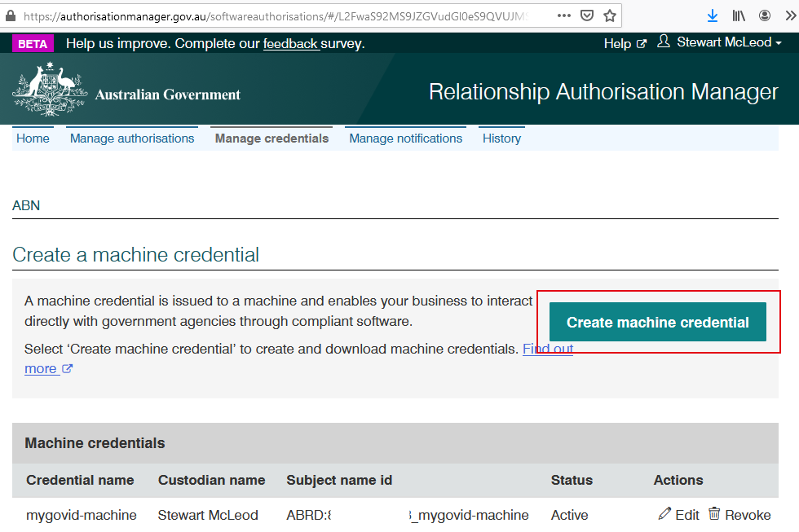Bookmark this page with the star icon
Viewport: 799px width, 532px height.
609,15
